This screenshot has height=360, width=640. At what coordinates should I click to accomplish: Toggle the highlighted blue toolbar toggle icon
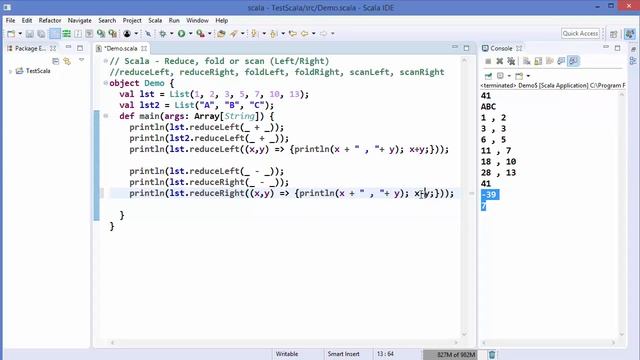pos(55,33)
